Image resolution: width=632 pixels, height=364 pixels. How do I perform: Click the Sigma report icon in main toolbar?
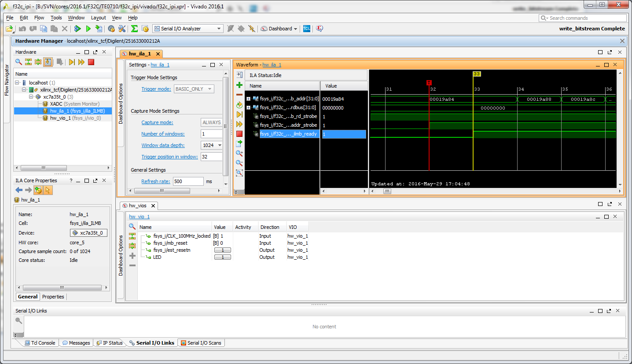(135, 29)
